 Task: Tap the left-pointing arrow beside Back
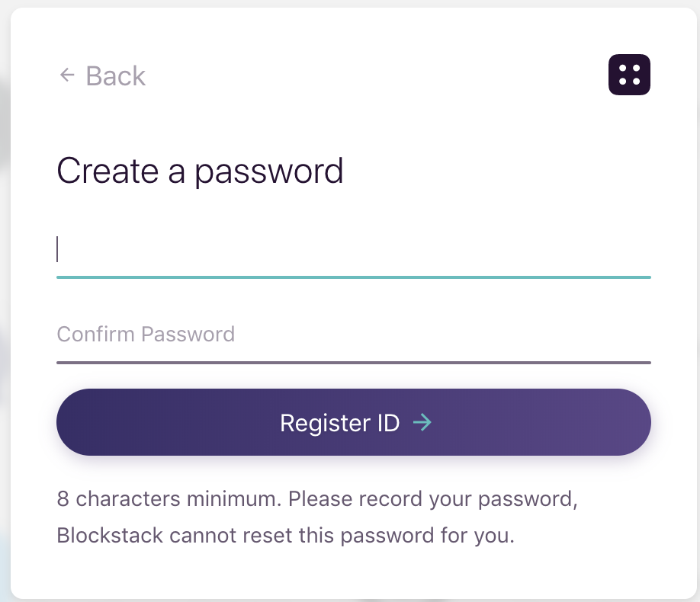[x=66, y=75]
